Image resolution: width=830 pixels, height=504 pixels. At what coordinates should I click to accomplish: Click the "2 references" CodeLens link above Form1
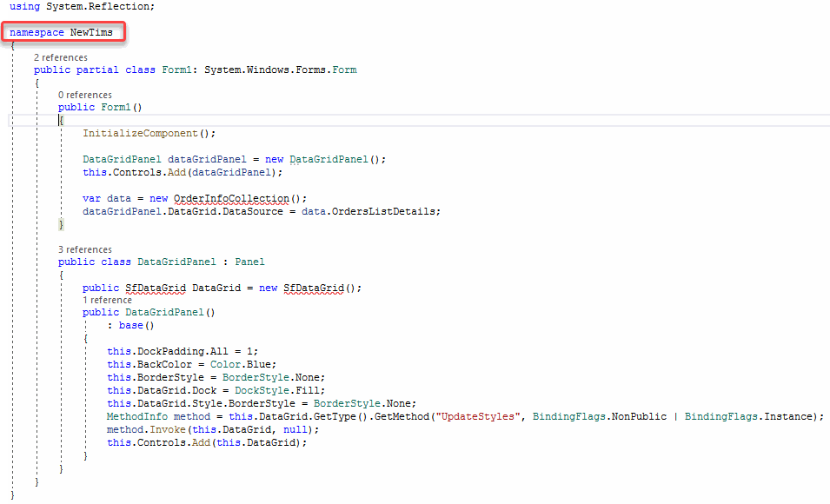point(61,57)
